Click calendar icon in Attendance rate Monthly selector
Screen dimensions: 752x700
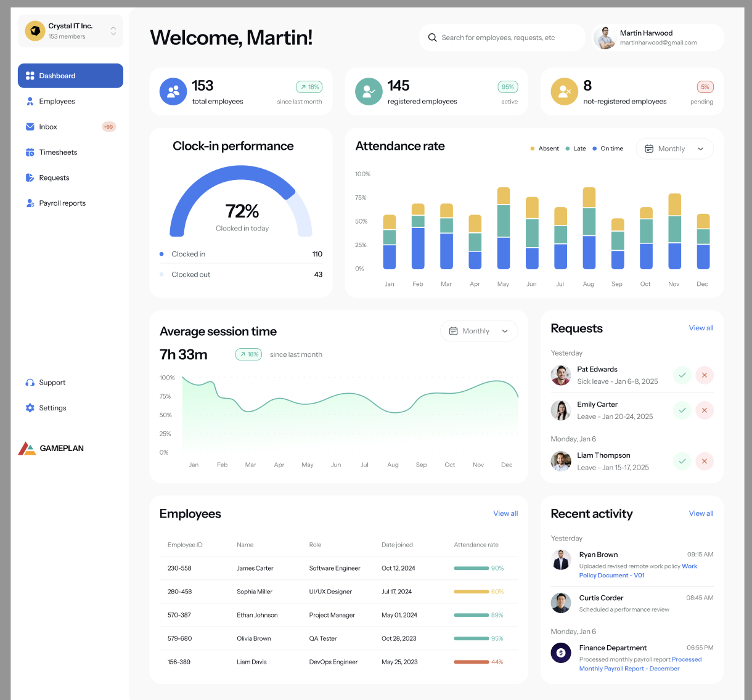(x=648, y=149)
